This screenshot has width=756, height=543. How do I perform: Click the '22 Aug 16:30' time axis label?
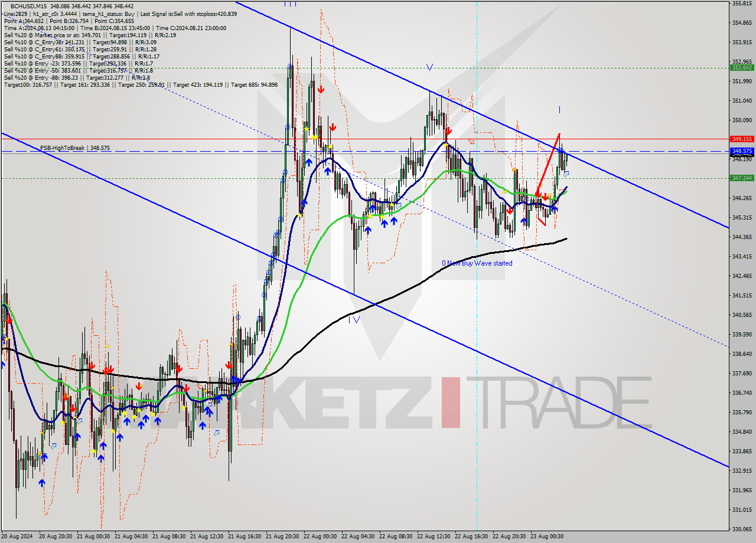[471, 537]
